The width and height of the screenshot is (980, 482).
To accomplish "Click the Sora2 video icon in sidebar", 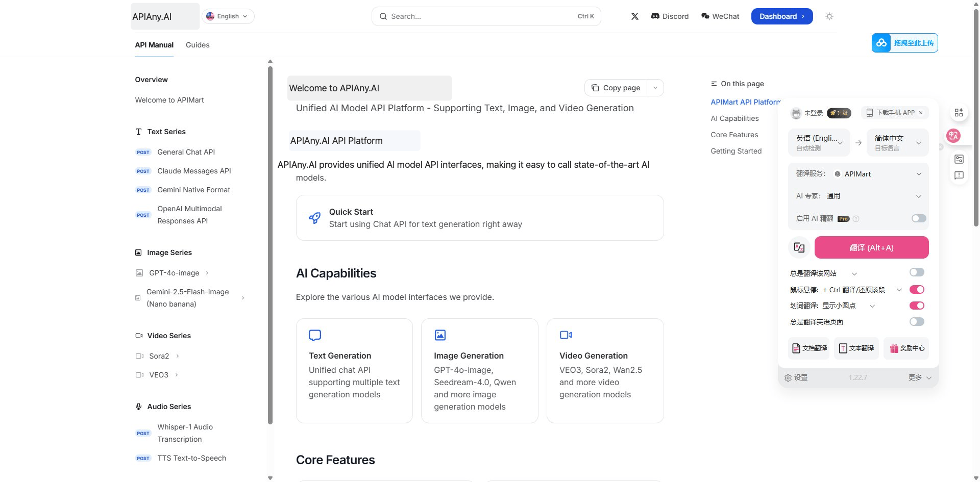I will click(139, 356).
